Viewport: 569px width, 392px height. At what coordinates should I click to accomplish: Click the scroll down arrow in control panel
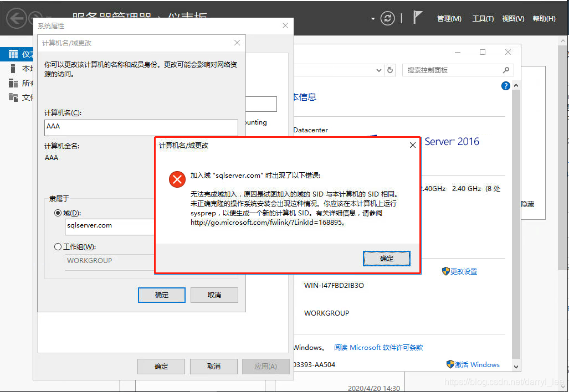516,367
